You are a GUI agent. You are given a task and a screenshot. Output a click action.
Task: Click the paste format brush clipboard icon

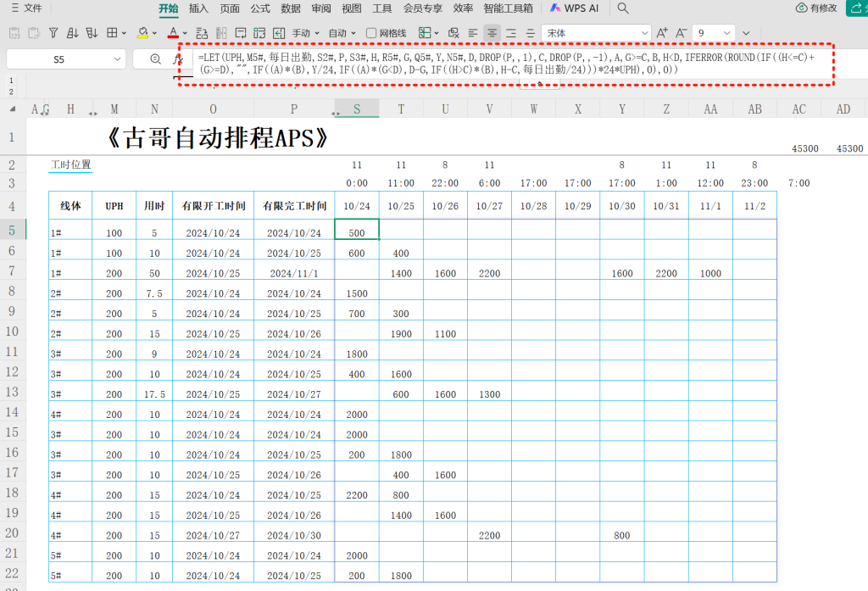point(34,33)
